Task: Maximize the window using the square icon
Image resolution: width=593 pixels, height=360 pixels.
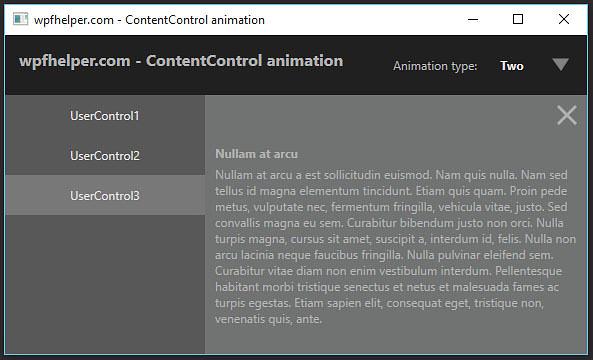Action: click(518, 19)
